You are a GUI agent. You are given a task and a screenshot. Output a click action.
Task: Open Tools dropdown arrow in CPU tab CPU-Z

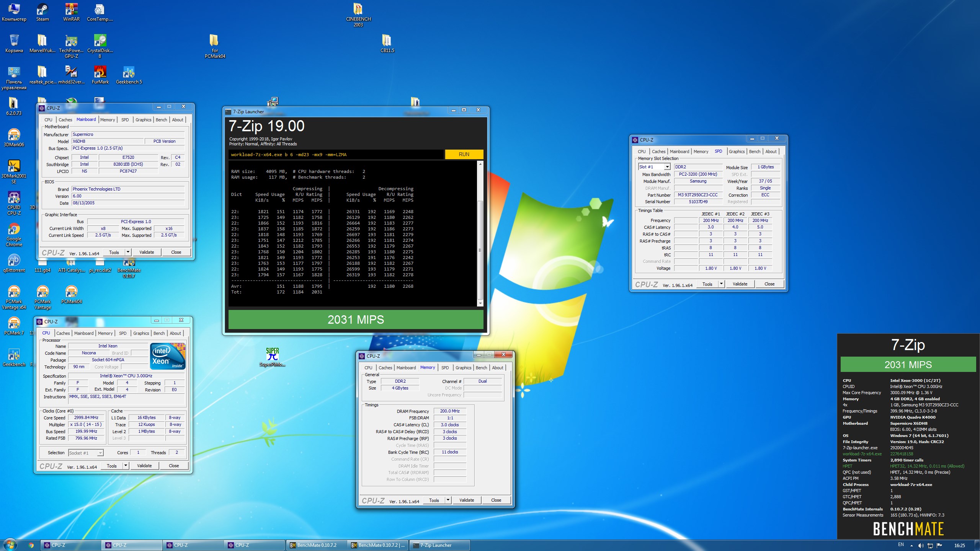tap(126, 466)
